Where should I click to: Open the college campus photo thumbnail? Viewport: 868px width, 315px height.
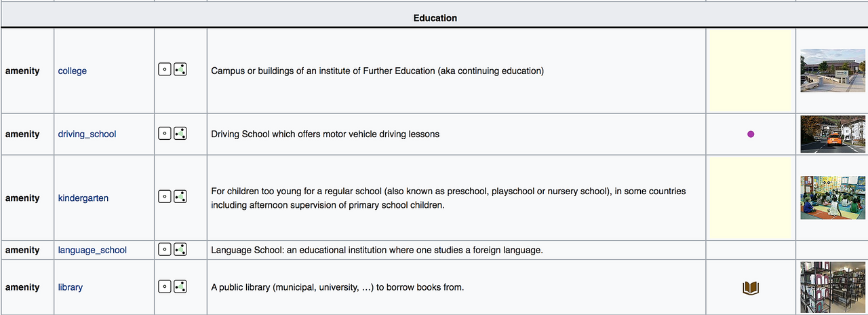pyautogui.click(x=833, y=71)
